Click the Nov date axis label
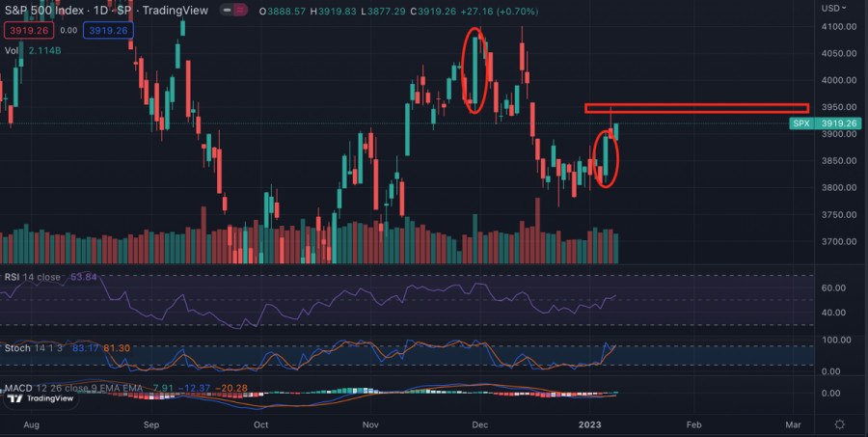The width and height of the screenshot is (868, 437). click(x=370, y=424)
